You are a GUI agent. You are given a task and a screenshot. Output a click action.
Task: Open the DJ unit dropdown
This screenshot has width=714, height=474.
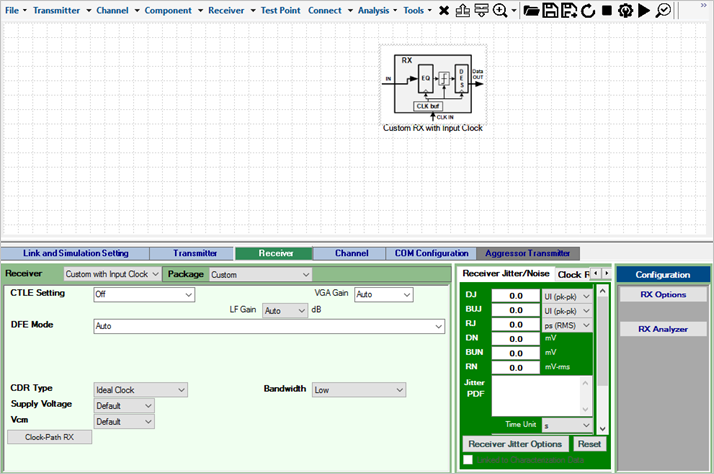coord(586,296)
